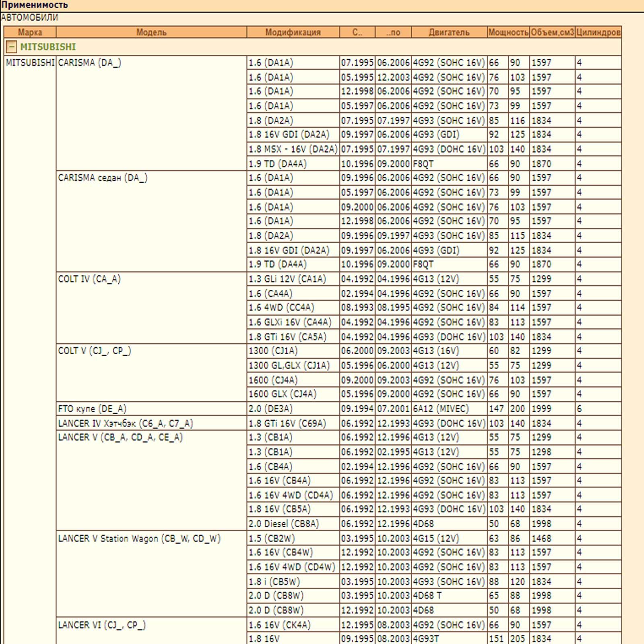
Task: Select modification 1.6 16V (CK4A)
Action: (293, 625)
